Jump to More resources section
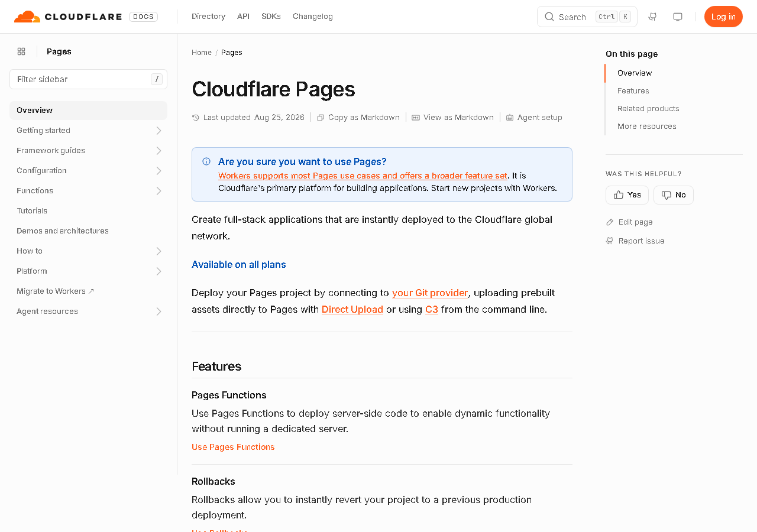The width and height of the screenshot is (757, 532). point(647,126)
